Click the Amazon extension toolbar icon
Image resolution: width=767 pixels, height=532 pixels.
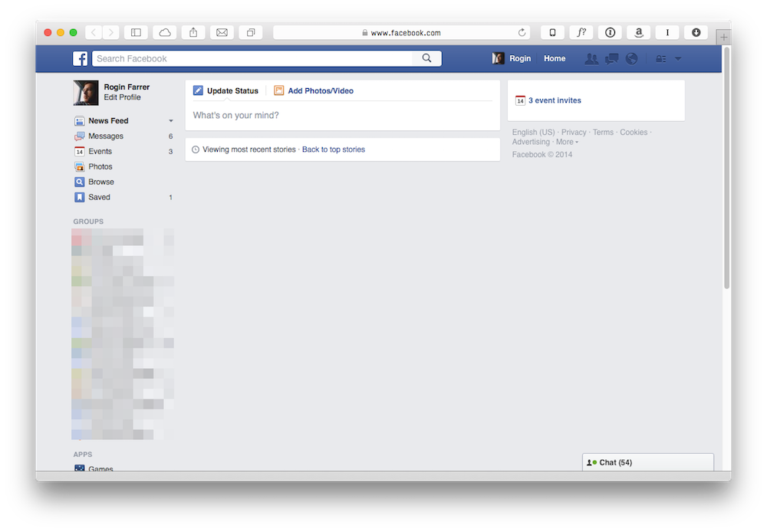[638, 32]
